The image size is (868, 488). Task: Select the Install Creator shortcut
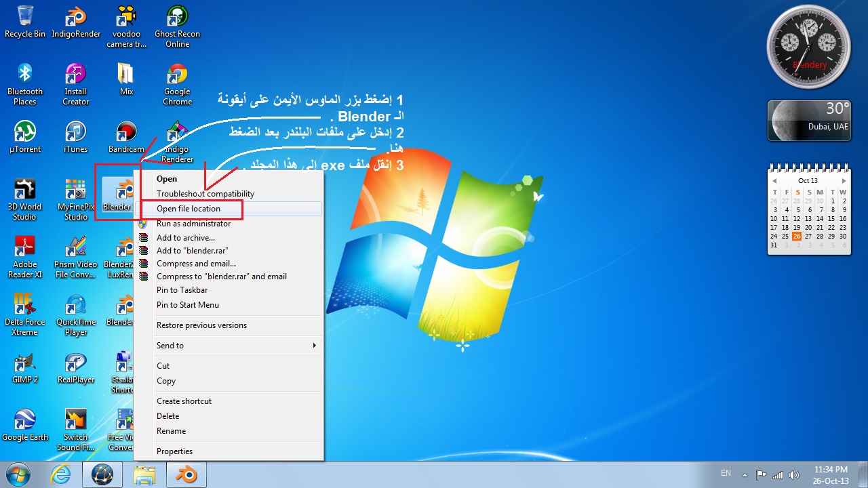click(x=76, y=84)
